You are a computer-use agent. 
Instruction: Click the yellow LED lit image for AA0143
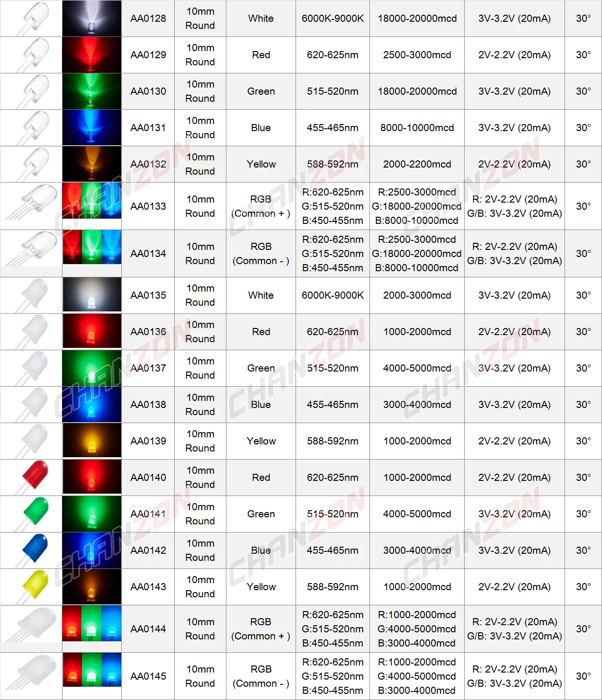pyautogui.click(x=91, y=587)
